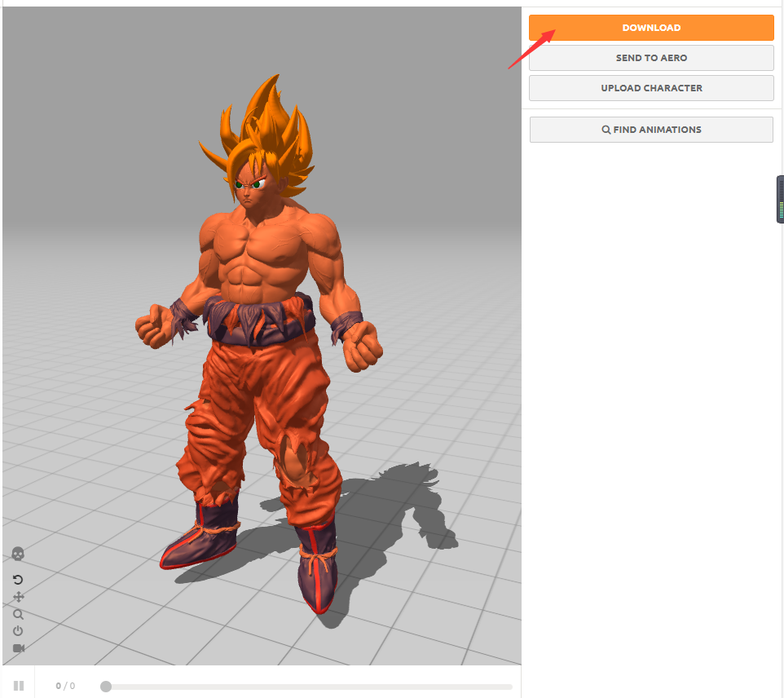Click the orange DOWNLOAD button

(651, 28)
